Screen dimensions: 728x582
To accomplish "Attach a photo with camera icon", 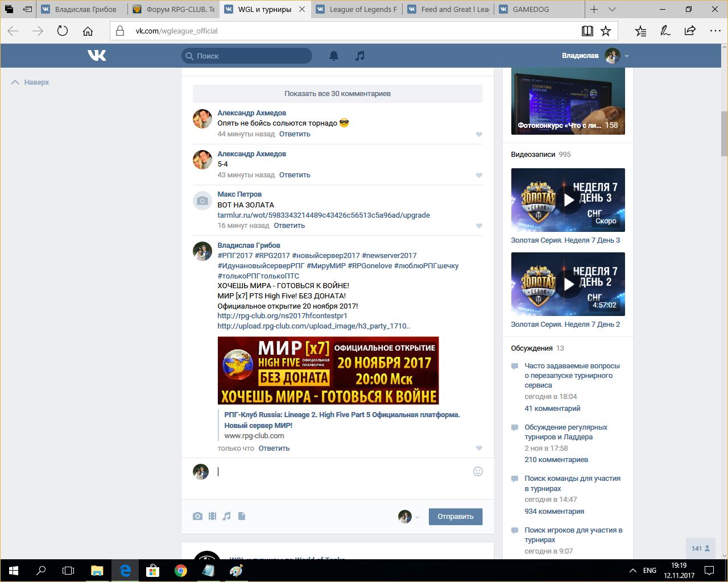I will tap(197, 516).
